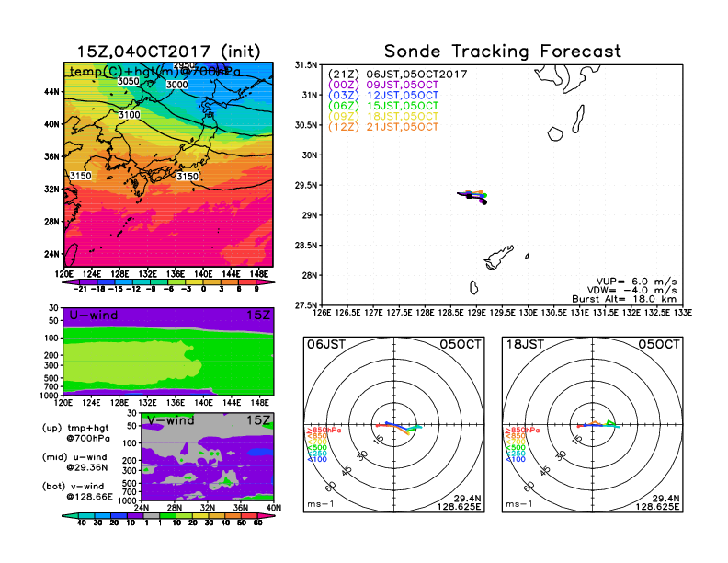Click the "VUP= 6.0 m/s" value
728x563 pixels.
pyautogui.click(x=636, y=281)
